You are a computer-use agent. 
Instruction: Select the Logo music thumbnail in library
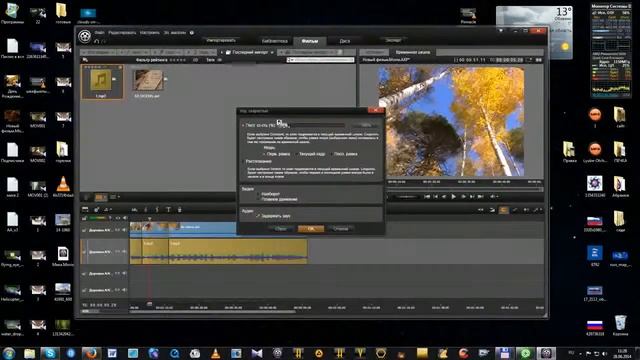tap(102, 82)
